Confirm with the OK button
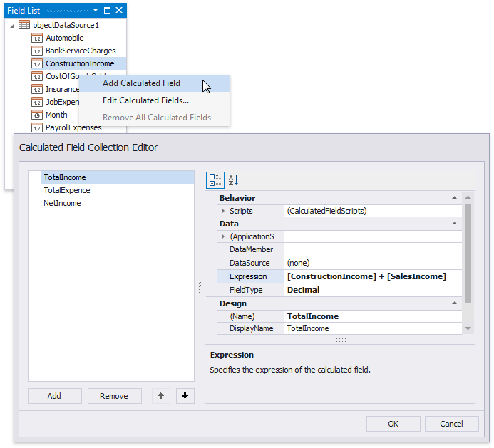494x448 pixels. 393,424
